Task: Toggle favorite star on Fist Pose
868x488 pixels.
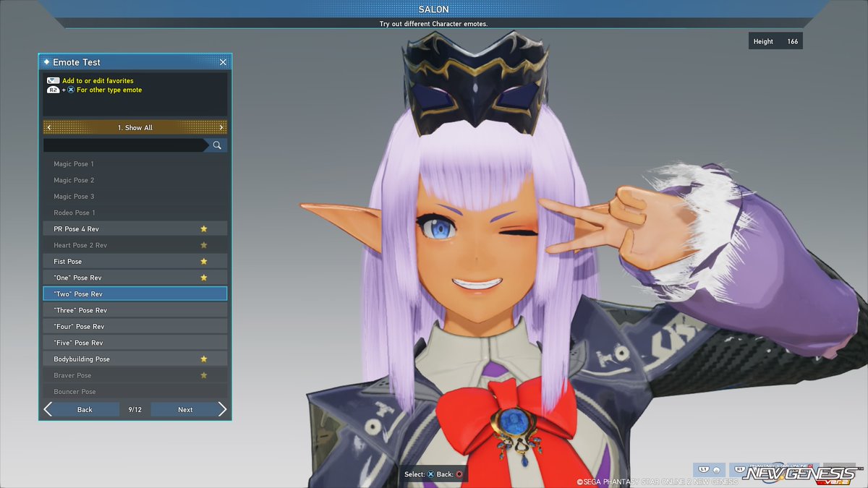Action: click(x=204, y=261)
